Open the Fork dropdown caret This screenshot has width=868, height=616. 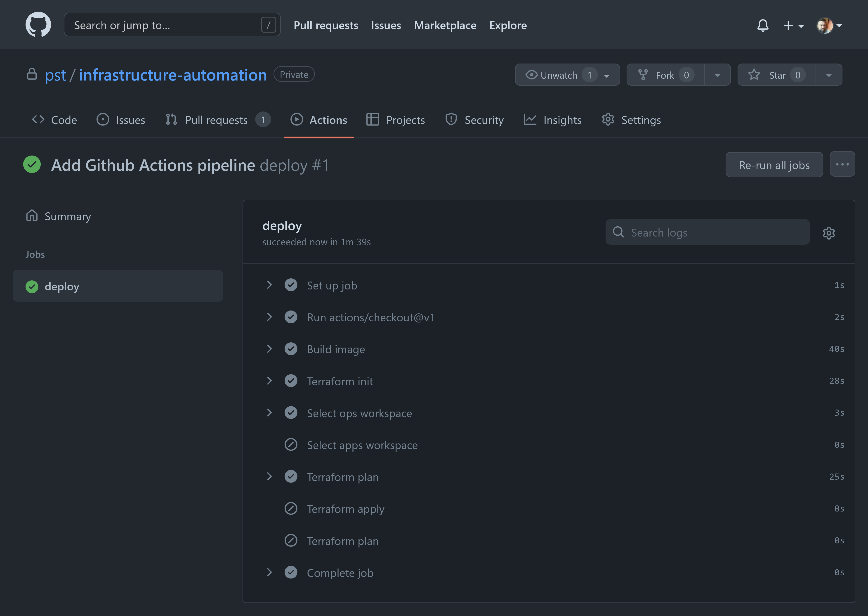point(717,75)
